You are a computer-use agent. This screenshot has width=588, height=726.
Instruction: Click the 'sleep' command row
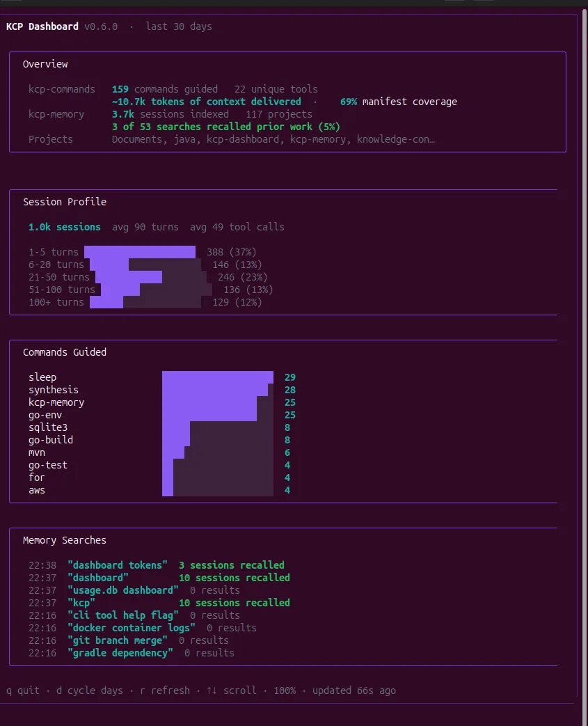point(42,377)
